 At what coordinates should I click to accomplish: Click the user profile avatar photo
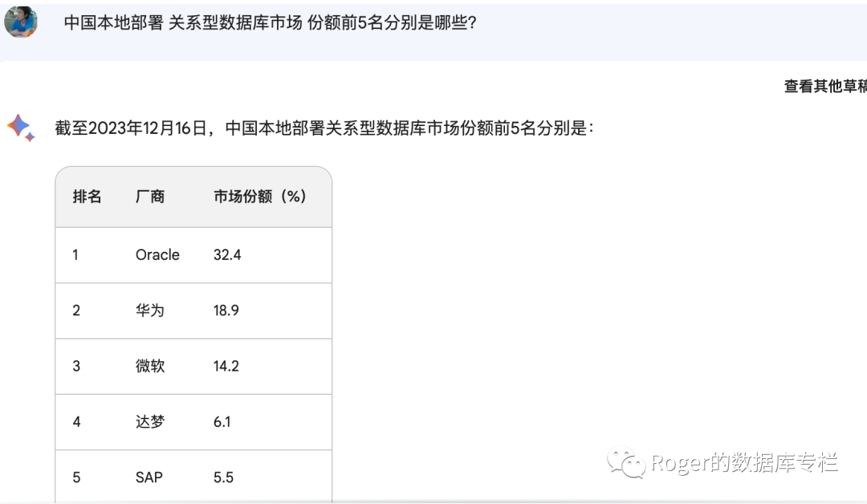point(20,22)
